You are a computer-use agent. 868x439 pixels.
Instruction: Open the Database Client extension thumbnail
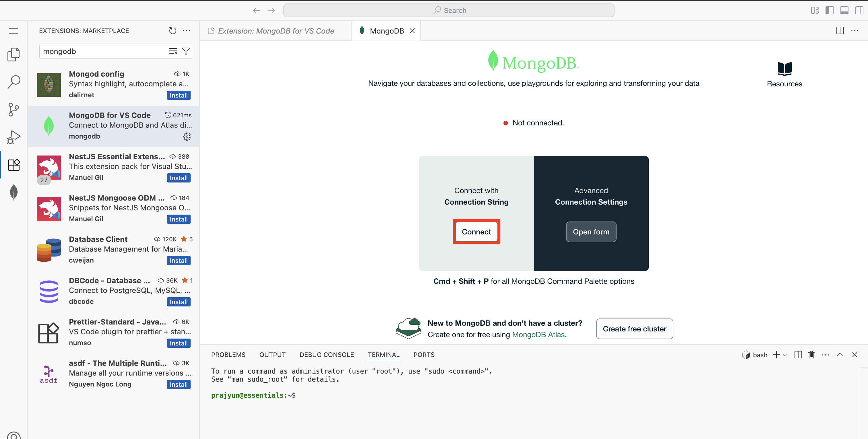[49, 250]
